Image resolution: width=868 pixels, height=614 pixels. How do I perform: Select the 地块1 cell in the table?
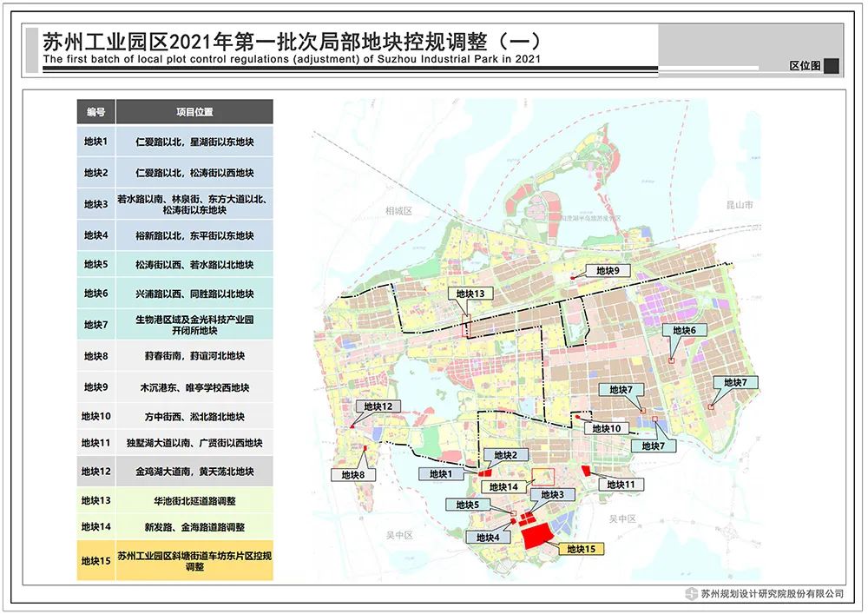95,142
